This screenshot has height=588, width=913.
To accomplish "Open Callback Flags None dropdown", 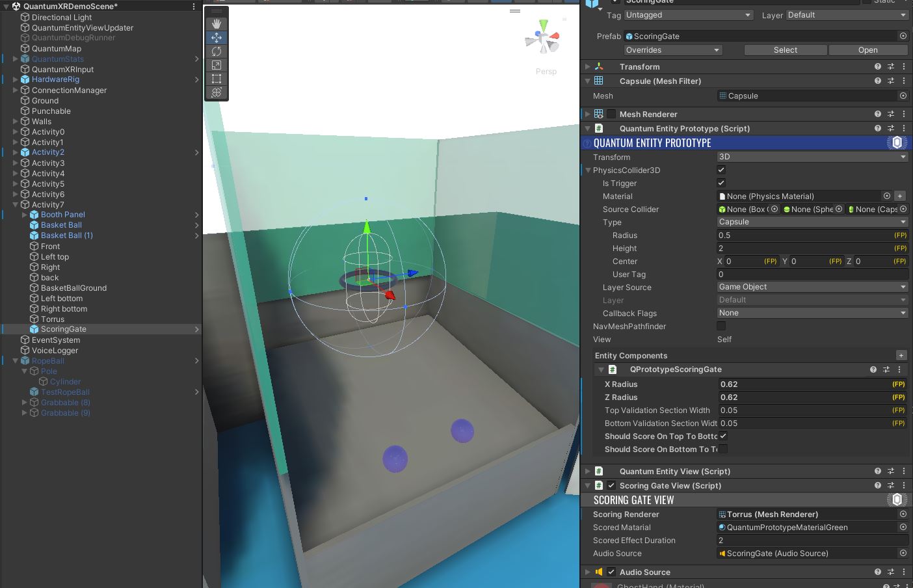I will coord(812,313).
